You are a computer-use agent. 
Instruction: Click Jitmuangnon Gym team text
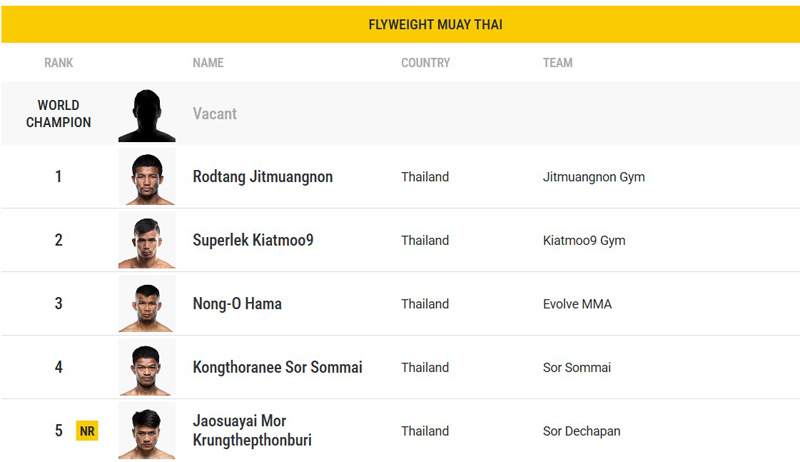(x=594, y=177)
